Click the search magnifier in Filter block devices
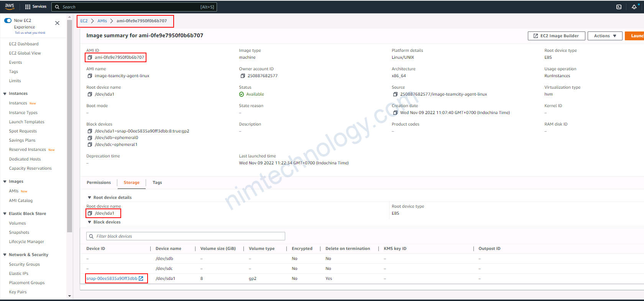The height and width of the screenshot is (301, 644). click(91, 236)
